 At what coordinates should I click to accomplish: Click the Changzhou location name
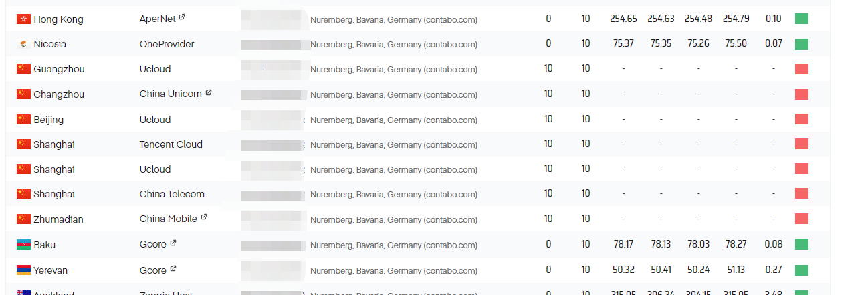[x=59, y=94]
